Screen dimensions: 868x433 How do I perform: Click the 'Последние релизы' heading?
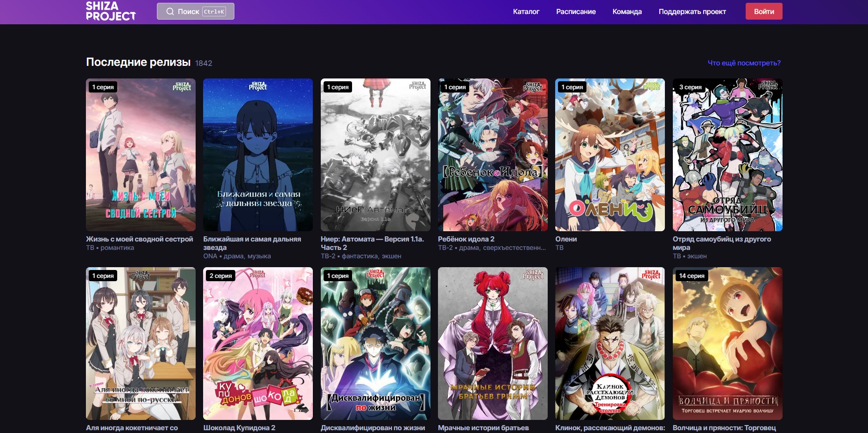pos(138,62)
